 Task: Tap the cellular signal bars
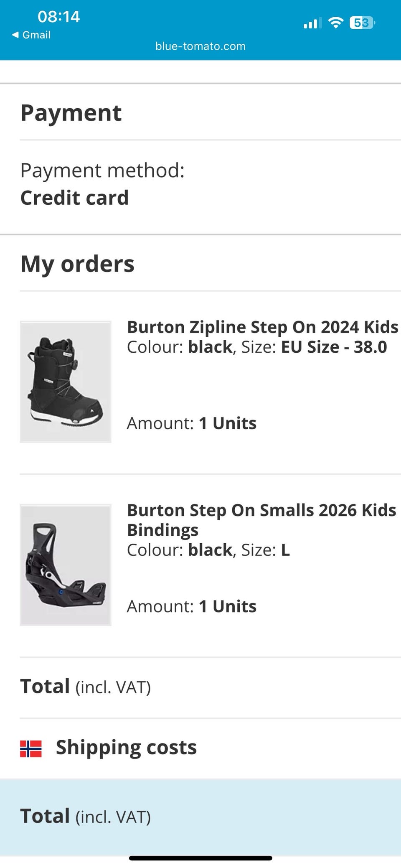coord(312,23)
